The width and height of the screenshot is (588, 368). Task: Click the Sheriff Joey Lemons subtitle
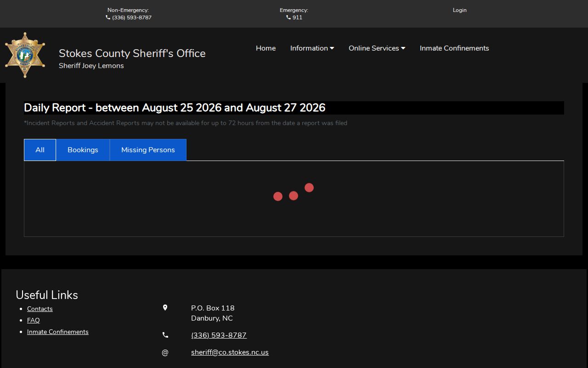[91, 66]
